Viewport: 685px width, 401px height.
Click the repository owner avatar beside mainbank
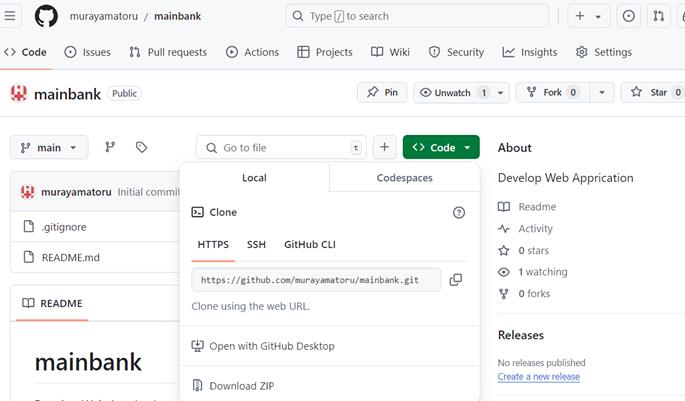19,93
